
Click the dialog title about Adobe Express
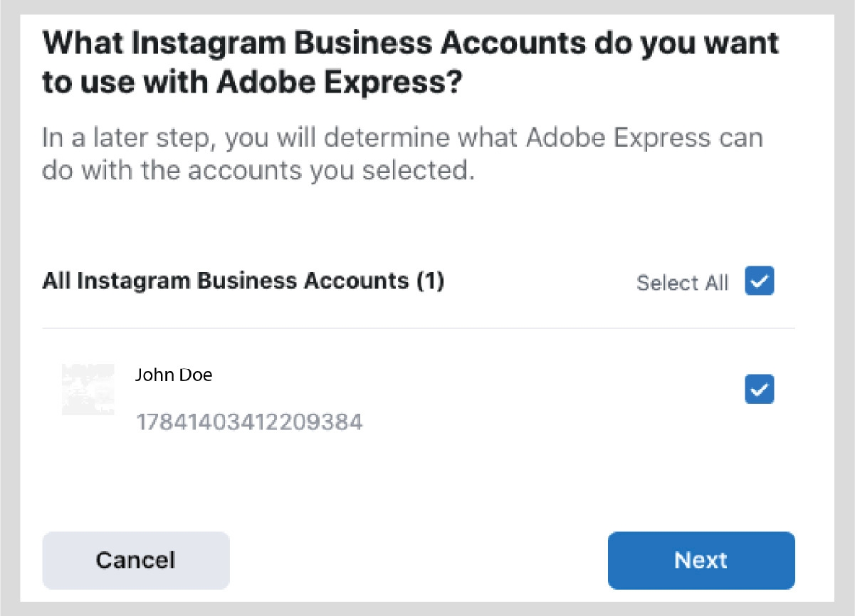[x=411, y=62]
